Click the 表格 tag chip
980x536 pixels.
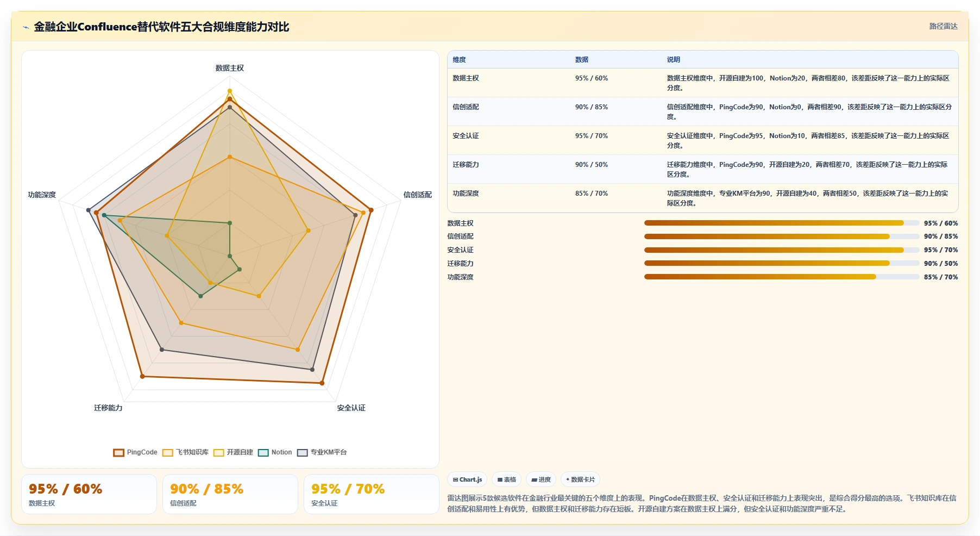coord(507,479)
